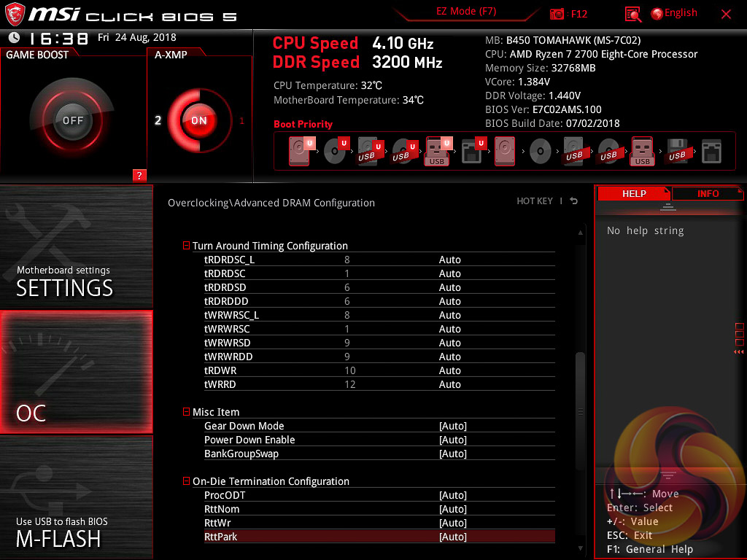Toggle the GAME BOOST knob
Viewport: 747px width, 560px height.
click(x=72, y=120)
